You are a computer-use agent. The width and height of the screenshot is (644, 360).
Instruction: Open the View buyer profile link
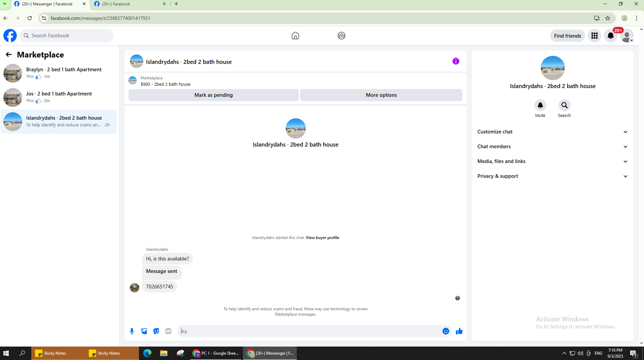pos(322,238)
